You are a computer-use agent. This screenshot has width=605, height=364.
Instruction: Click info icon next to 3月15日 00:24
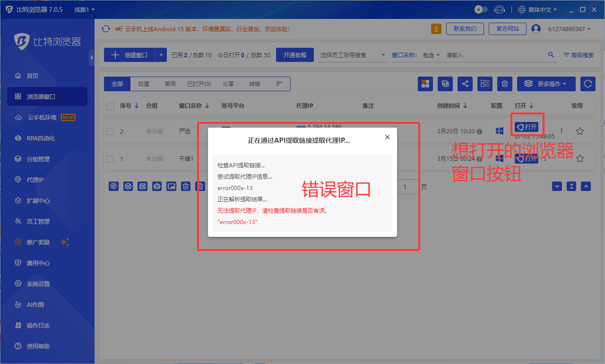479,159
